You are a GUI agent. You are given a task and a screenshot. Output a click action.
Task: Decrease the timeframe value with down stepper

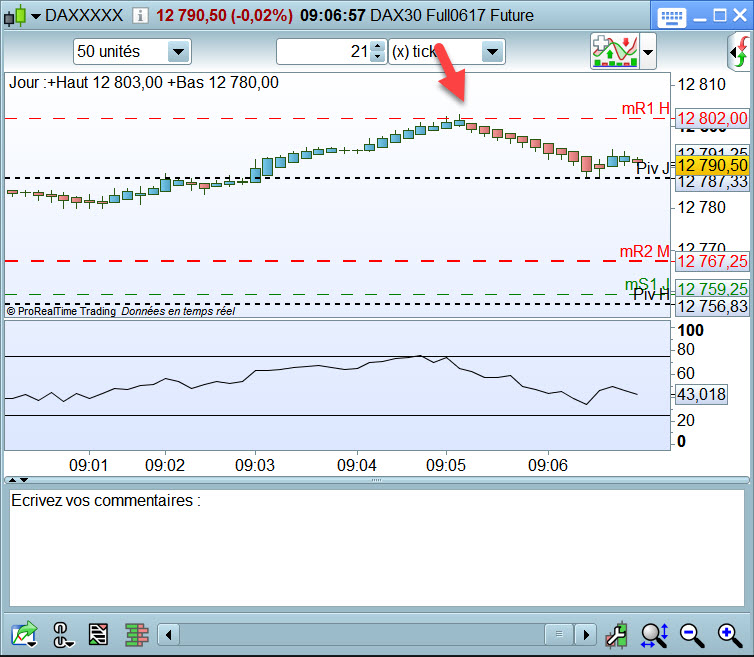tap(378, 57)
